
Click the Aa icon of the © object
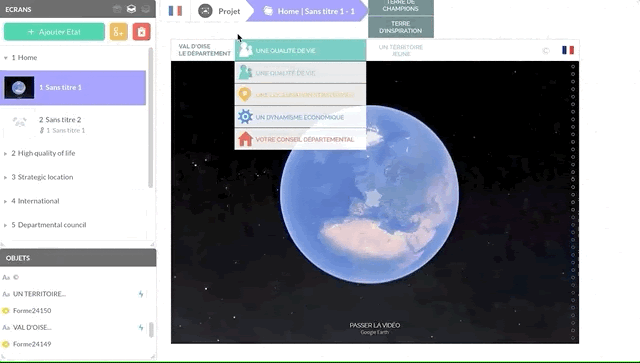coord(6,277)
